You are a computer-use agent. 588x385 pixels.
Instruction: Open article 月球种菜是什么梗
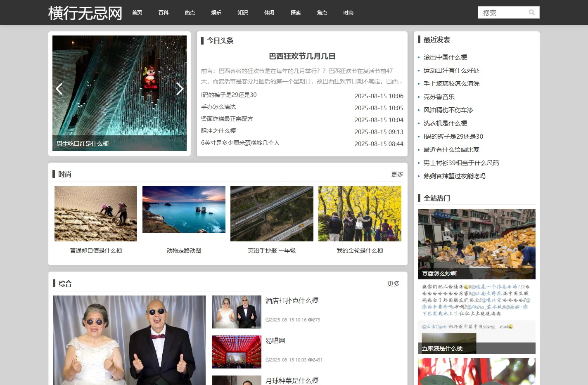click(x=292, y=380)
